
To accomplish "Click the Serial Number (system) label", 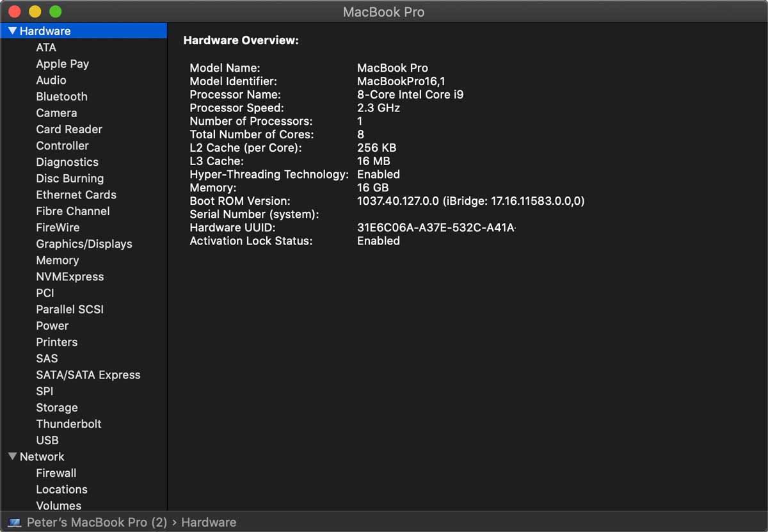I will 254,214.
